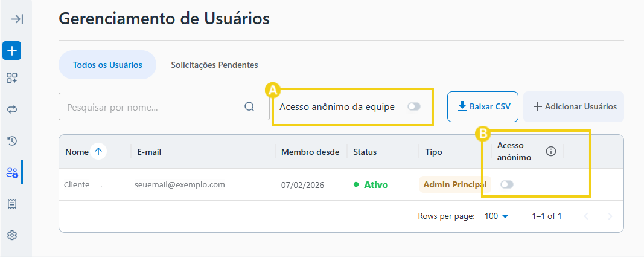Toggle Acesso anônimo da equipe switch
644x257 pixels.
pyautogui.click(x=414, y=107)
